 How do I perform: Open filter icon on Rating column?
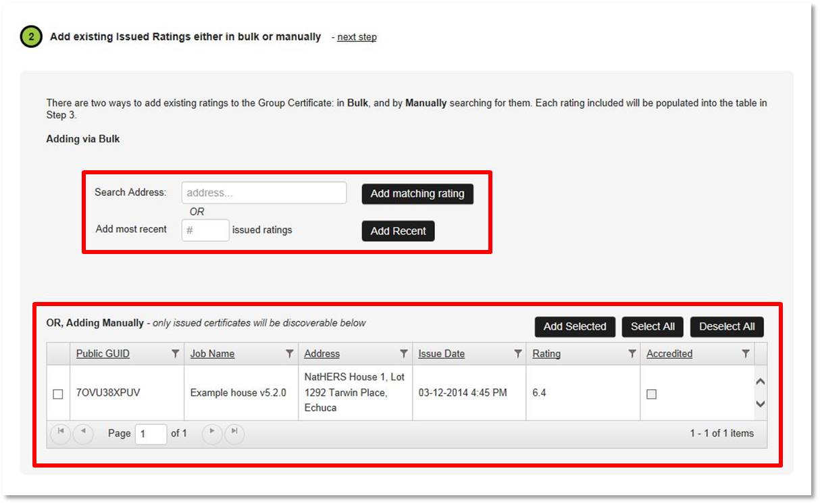[632, 354]
